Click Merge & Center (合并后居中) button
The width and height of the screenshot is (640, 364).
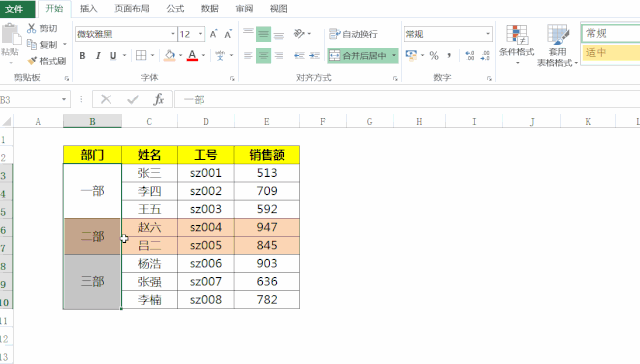358,55
